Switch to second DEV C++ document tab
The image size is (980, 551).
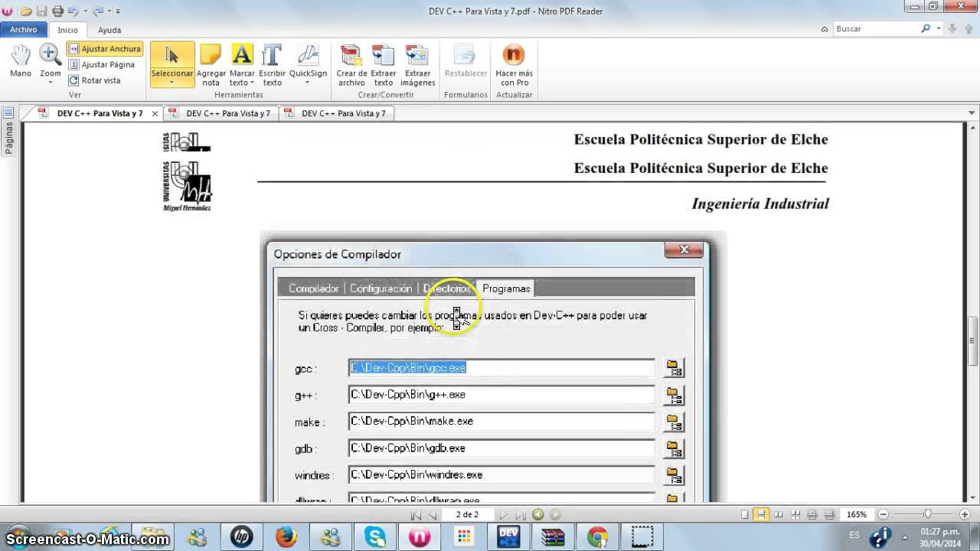click(x=222, y=113)
